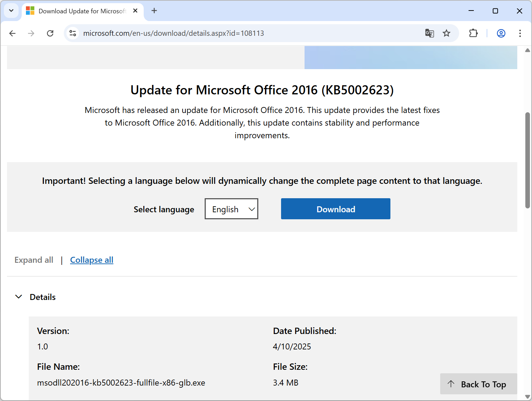Click the Download button for the update
The width and height of the screenshot is (532, 401).
[x=335, y=209]
